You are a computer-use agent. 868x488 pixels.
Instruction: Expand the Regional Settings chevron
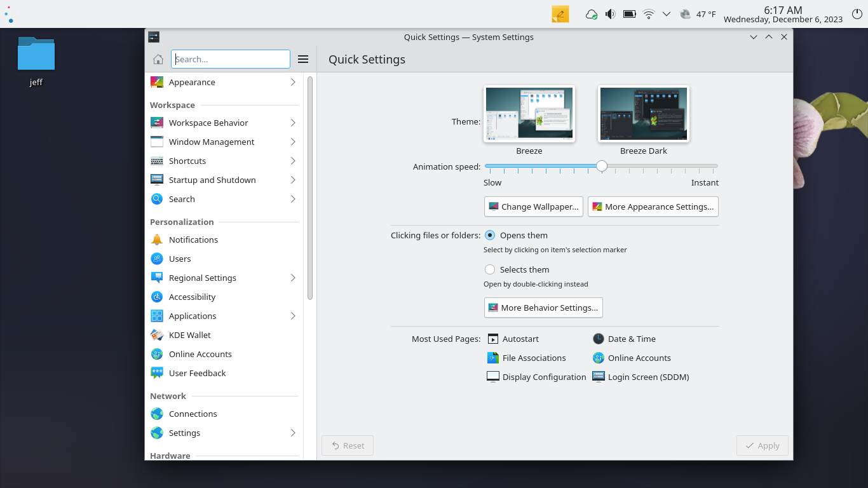(x=293, y=278)
